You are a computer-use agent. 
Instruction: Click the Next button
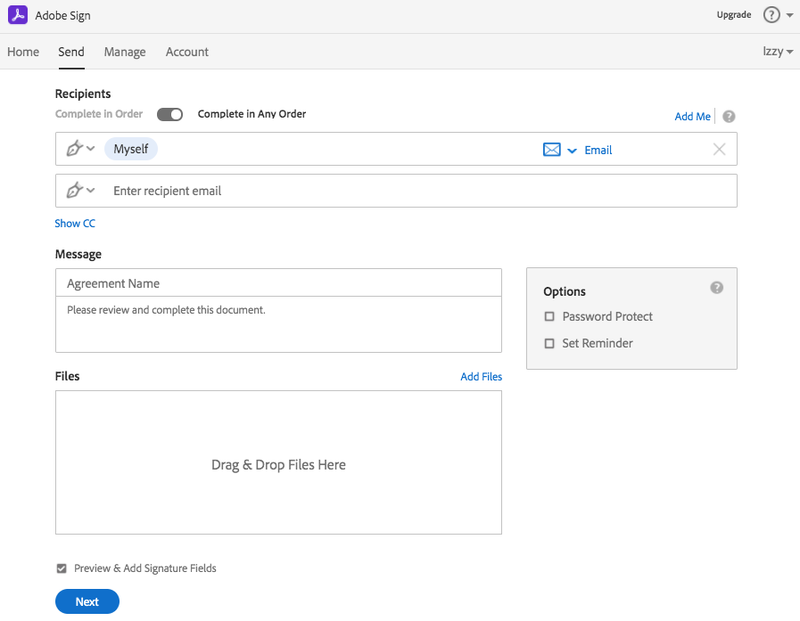point(87,602)
